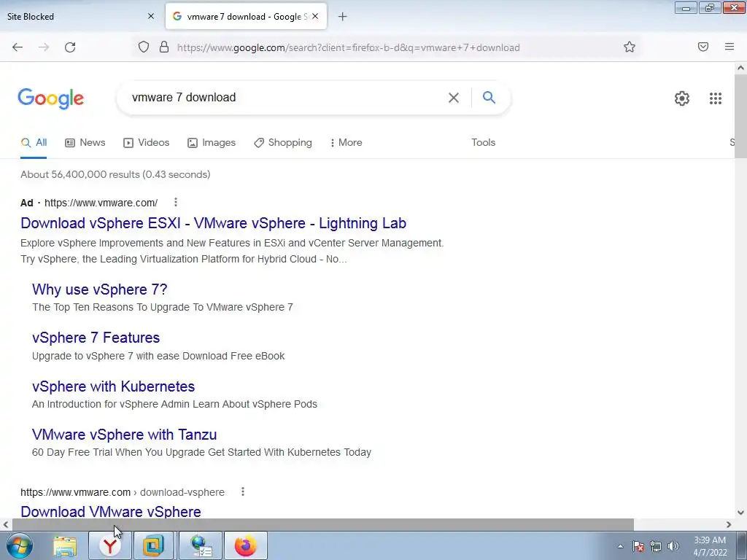Click the Google search magnifier button
Screen dimensions: 747x560
click(x=489, y=97)
